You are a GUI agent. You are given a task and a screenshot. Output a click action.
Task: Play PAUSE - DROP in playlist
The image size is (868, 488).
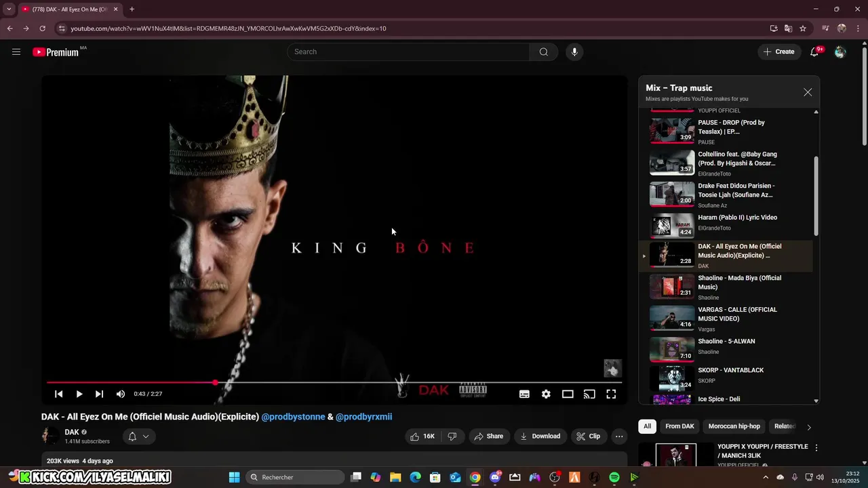coord(726,131)
